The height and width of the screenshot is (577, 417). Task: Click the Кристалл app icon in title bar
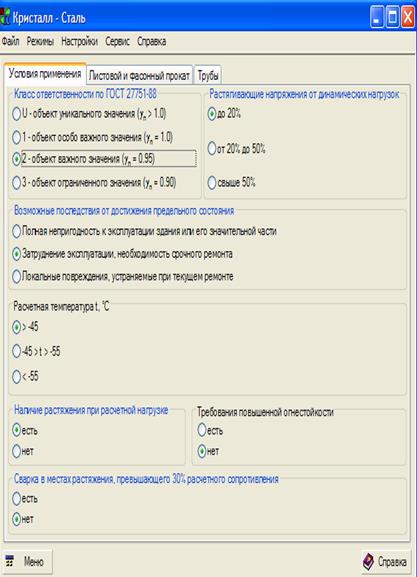pyautogui.click(x=5, y=18)
